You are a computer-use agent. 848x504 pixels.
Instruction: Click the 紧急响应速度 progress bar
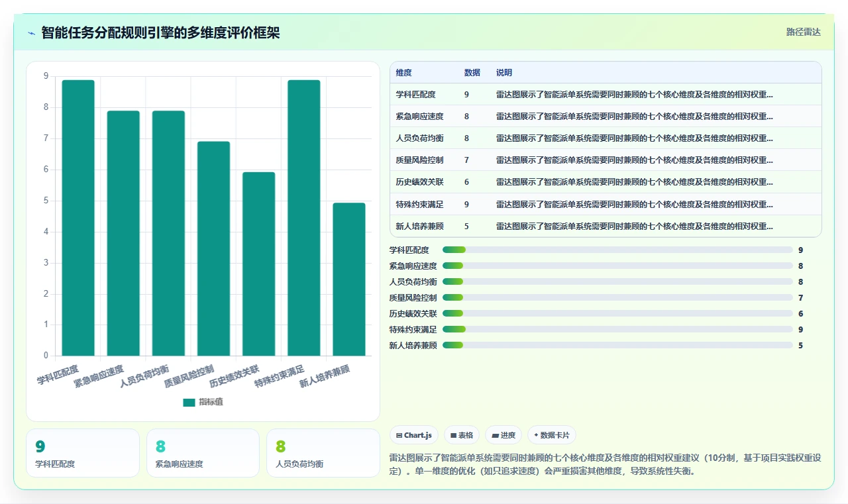point(617,266)
